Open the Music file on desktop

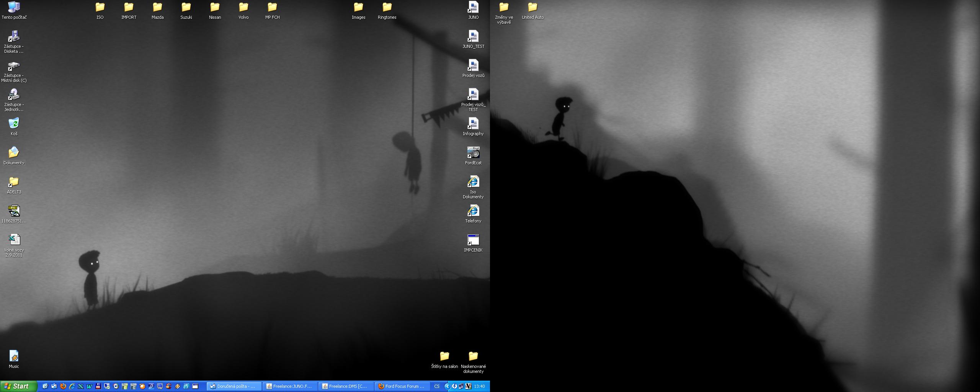14,356
